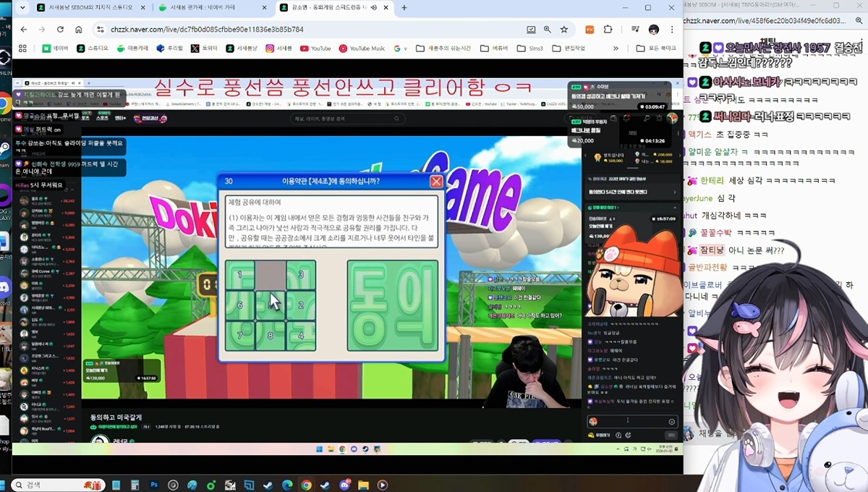Screen dimensions: 868x492
Task: Click puzzle tile number 8
Action: (271, 336)
